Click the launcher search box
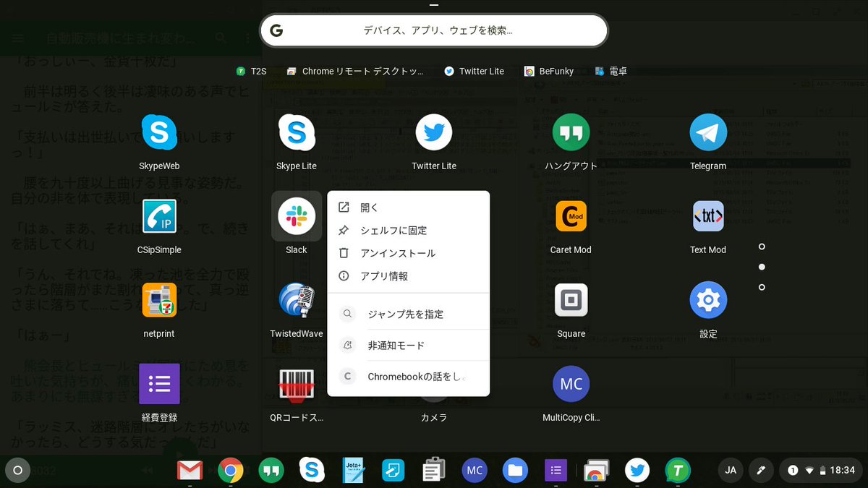 [434, 30]
